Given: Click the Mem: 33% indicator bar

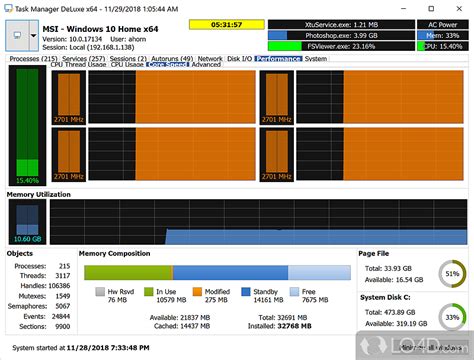Looking at the screenshot, I should 443,36.
